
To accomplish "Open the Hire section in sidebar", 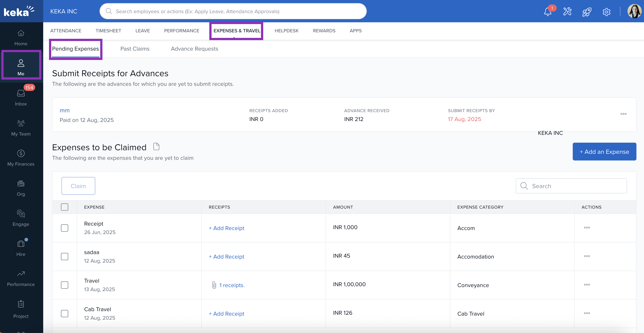I will [x=21, y=248].
